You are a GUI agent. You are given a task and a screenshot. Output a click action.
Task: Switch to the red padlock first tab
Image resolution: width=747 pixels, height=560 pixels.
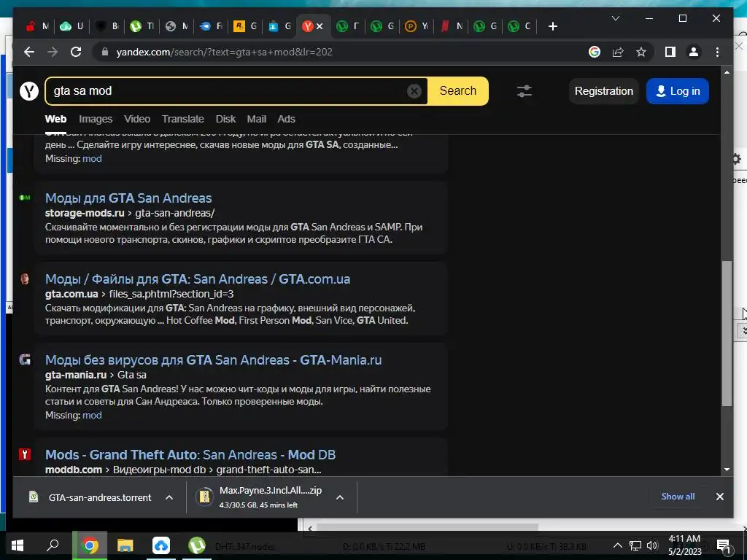point(37,26)
